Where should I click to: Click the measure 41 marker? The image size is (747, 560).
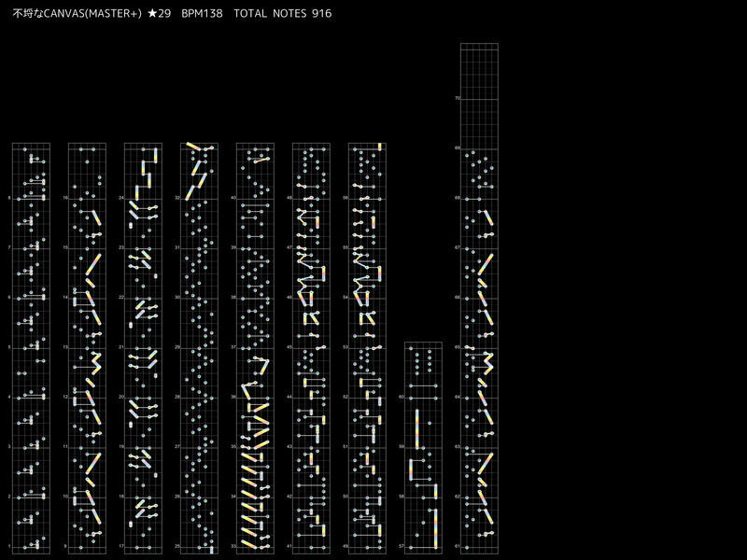289,546
